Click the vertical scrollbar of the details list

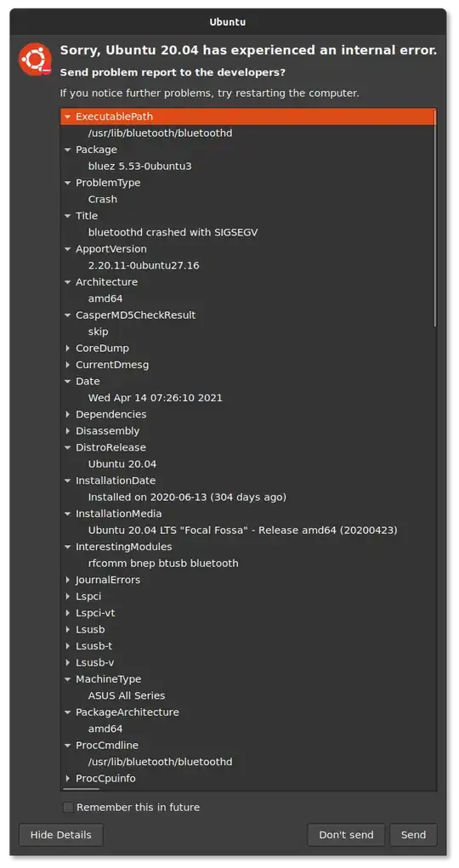(435, 218)
